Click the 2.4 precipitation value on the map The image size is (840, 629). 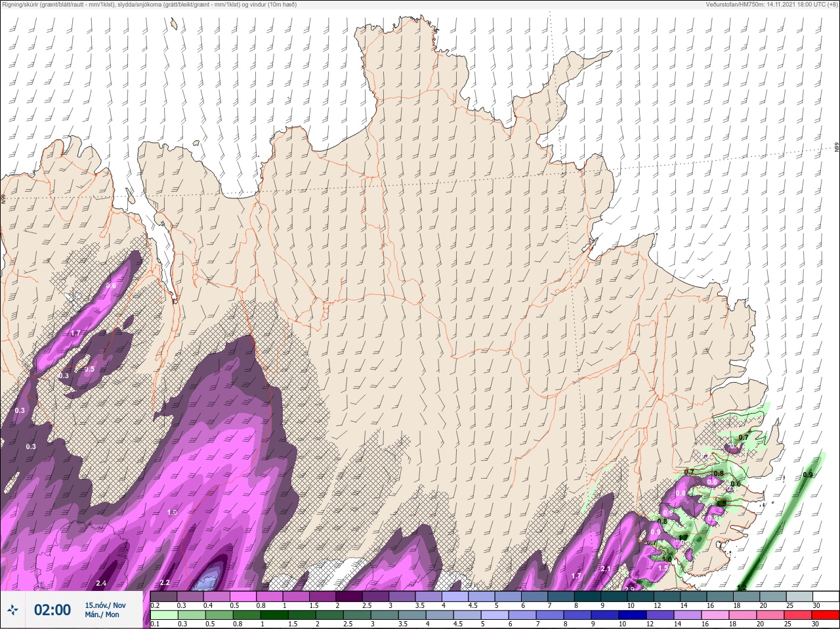click(x=101, y=583)
